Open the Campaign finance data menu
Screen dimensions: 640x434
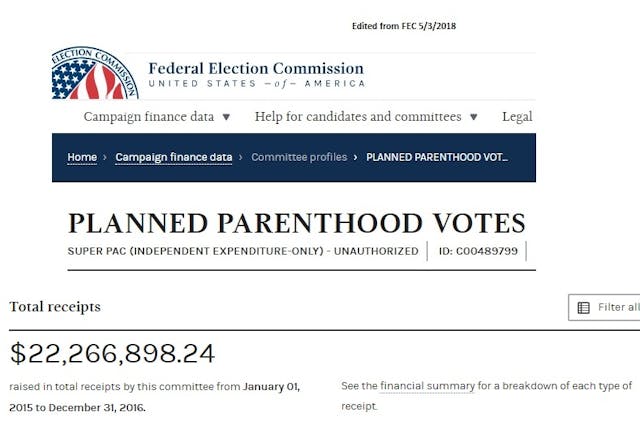(149, 117)
